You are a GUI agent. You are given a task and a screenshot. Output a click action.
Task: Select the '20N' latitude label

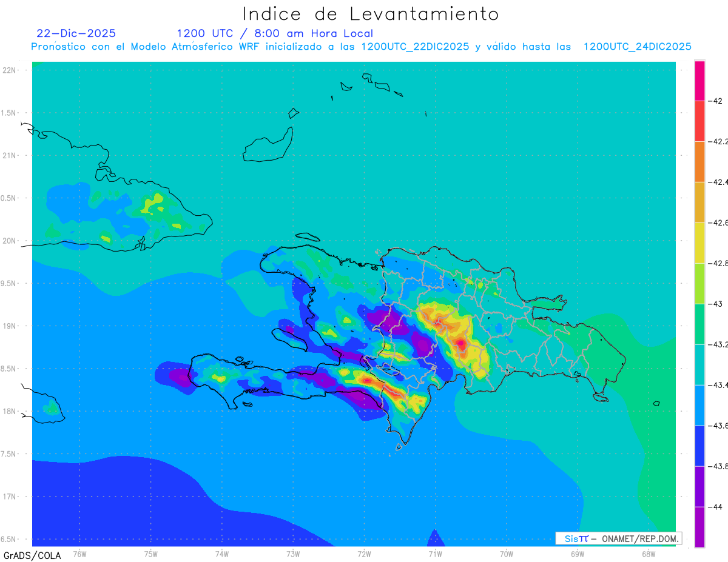[x=10, y=241]
